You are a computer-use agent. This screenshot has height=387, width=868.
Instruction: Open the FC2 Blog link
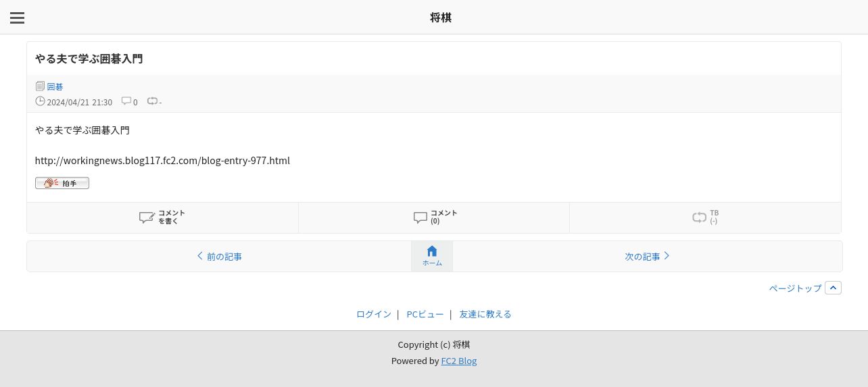(x=459, y=361)
